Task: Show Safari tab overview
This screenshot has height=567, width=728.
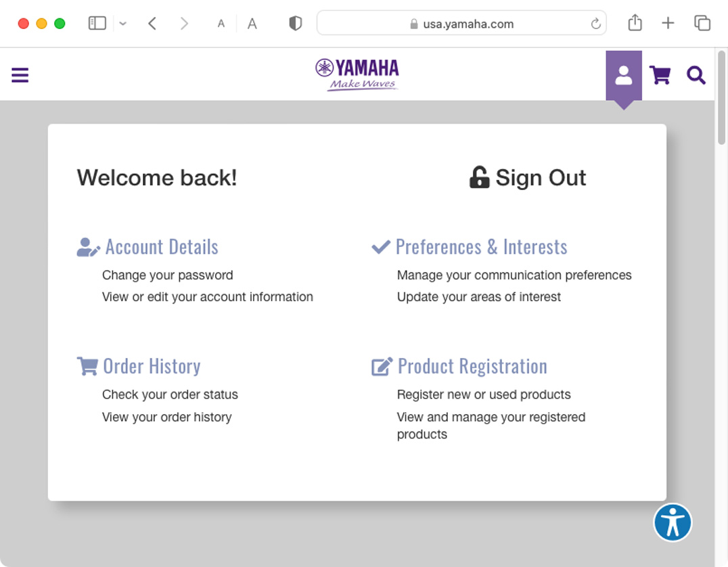Action: [702, 24]
